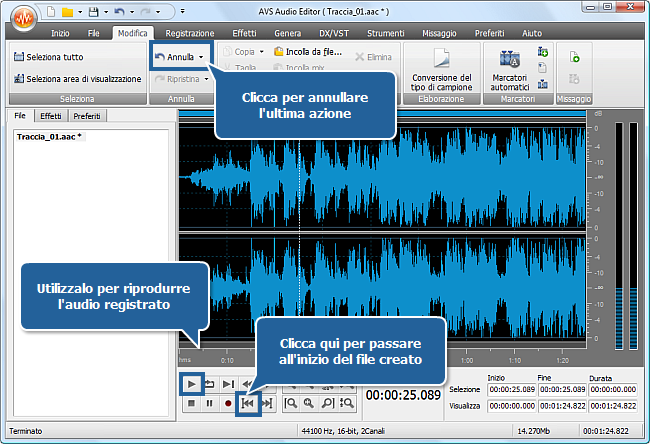Expand the Copia dropdown arrow

tap(261, 51)
